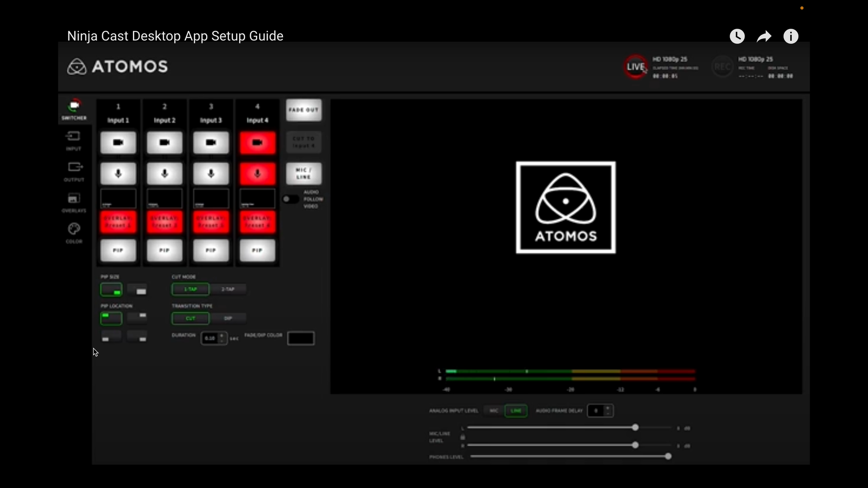Image resolution: width=868 pixels, height=488 pixels.
Task: Click the Share arrow icon
Action: click(x=764, y=36)
